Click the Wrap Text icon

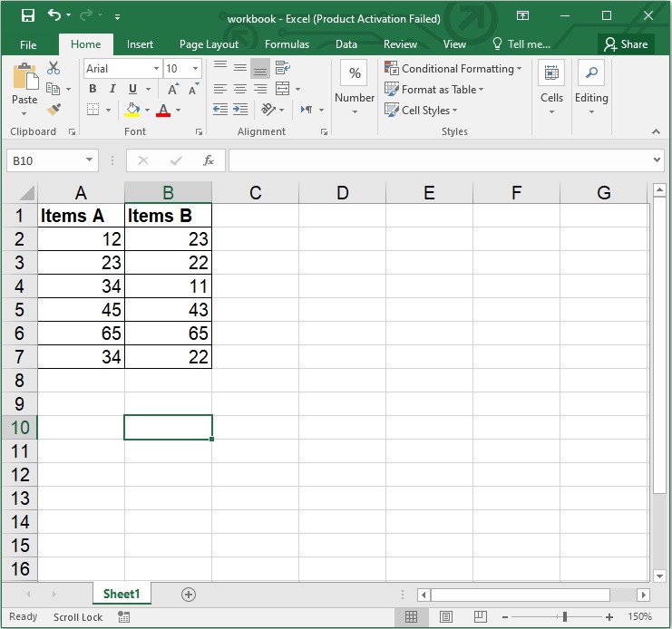(x=282, y=68)
